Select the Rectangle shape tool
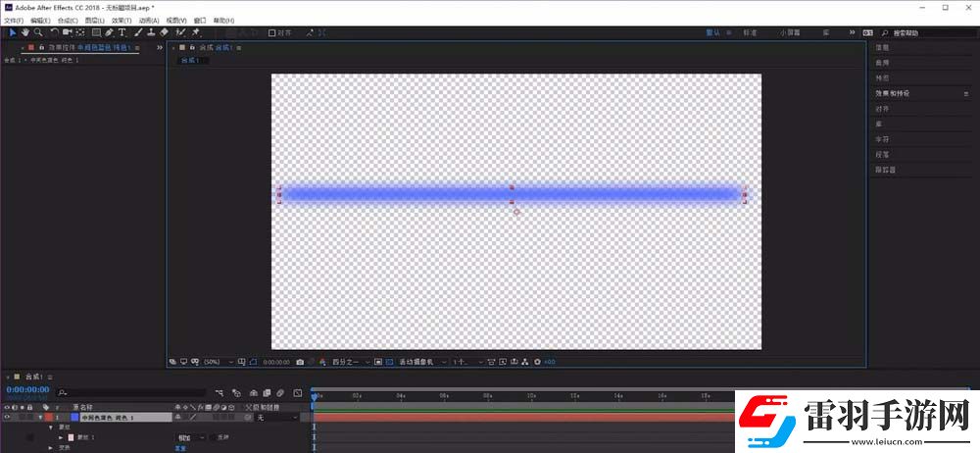This screenshot has width=980, height=453. [95, 32]
